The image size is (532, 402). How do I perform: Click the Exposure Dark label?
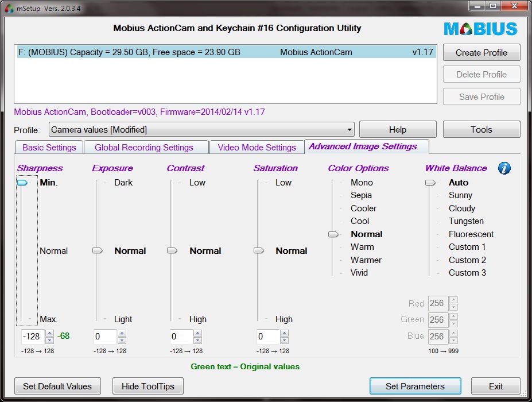pyautogui.click(x=123, y=182)
